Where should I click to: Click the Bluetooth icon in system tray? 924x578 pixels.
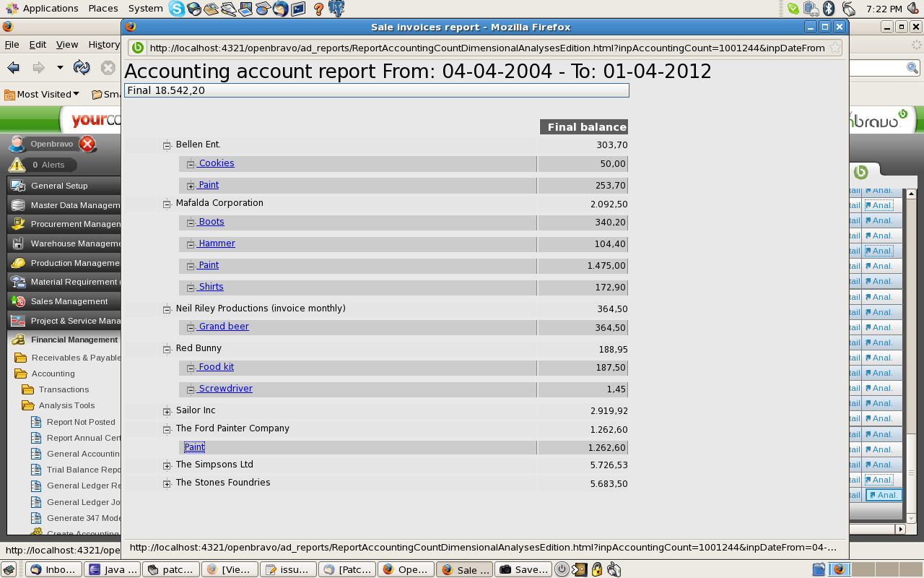829,9
